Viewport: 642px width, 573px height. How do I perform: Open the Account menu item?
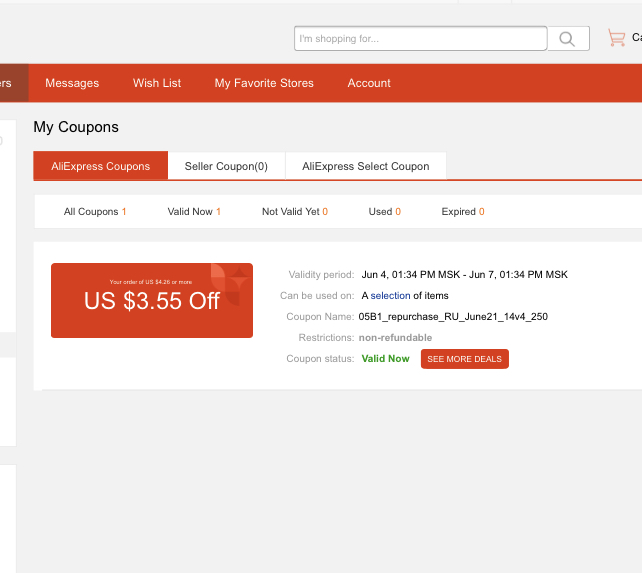click(x=369, y=83)
